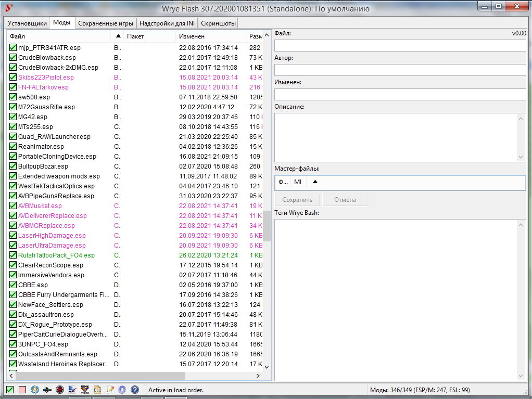Click the sort arrow in Мастер-файлы header
Screen dimensions: 532x399
coord(314,182)
